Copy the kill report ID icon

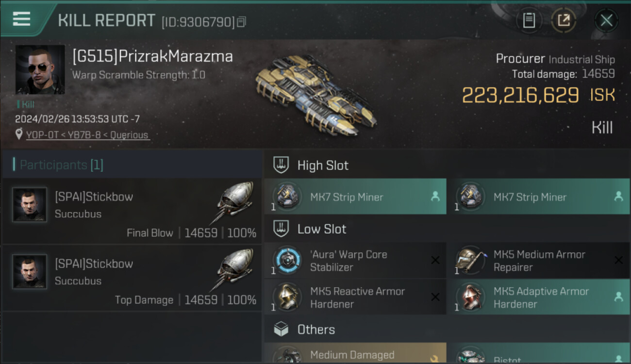click(241, 21)
